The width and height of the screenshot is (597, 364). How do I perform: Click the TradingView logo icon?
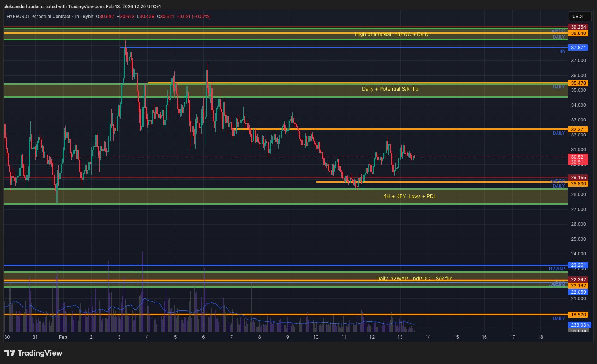[x=10, y=353]
